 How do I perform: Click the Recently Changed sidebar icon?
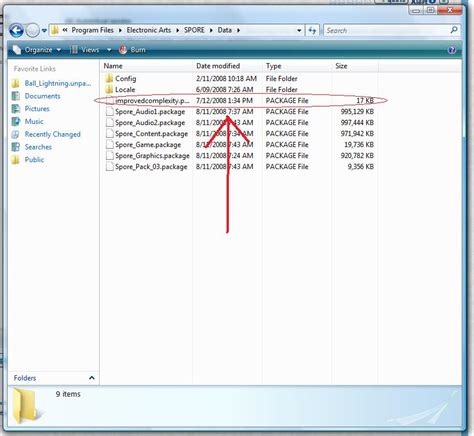[x=16, y=134]
